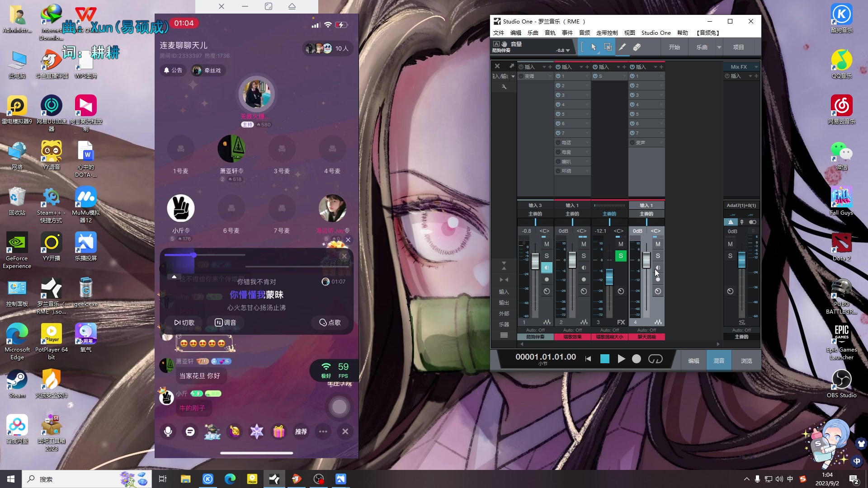Mute channel 4 聊天混响
868x488 pixels.
click(x=658, y=244)
